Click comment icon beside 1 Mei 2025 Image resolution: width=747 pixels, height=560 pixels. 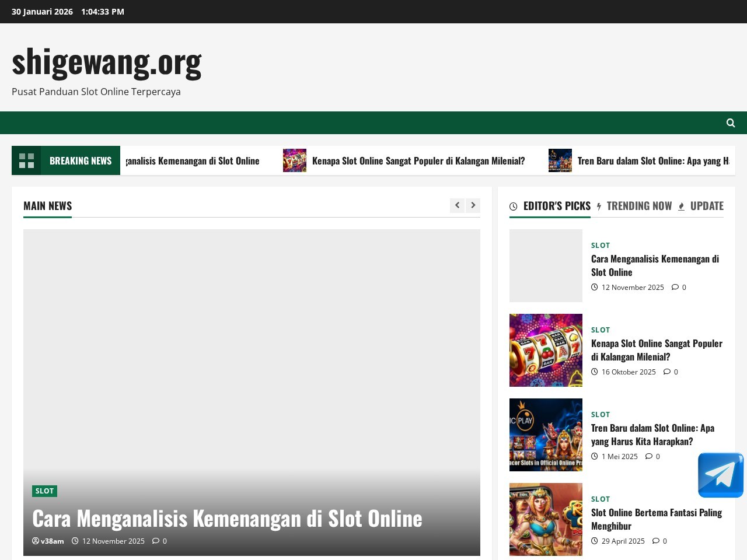649,456
